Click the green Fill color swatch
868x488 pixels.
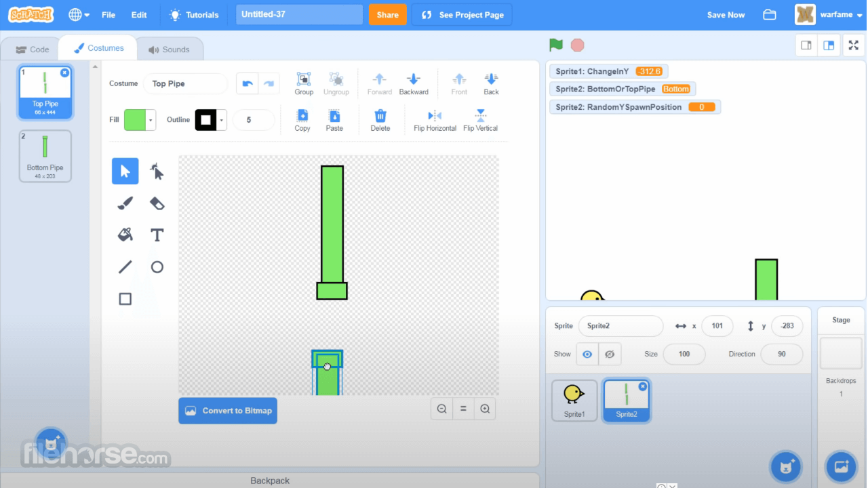pos(135,120)
